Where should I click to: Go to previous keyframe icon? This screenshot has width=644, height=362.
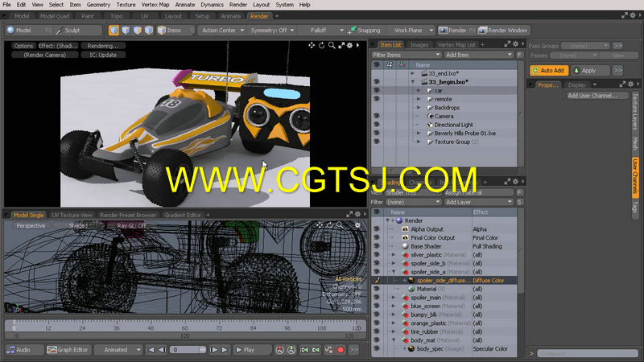click(304, 350)
